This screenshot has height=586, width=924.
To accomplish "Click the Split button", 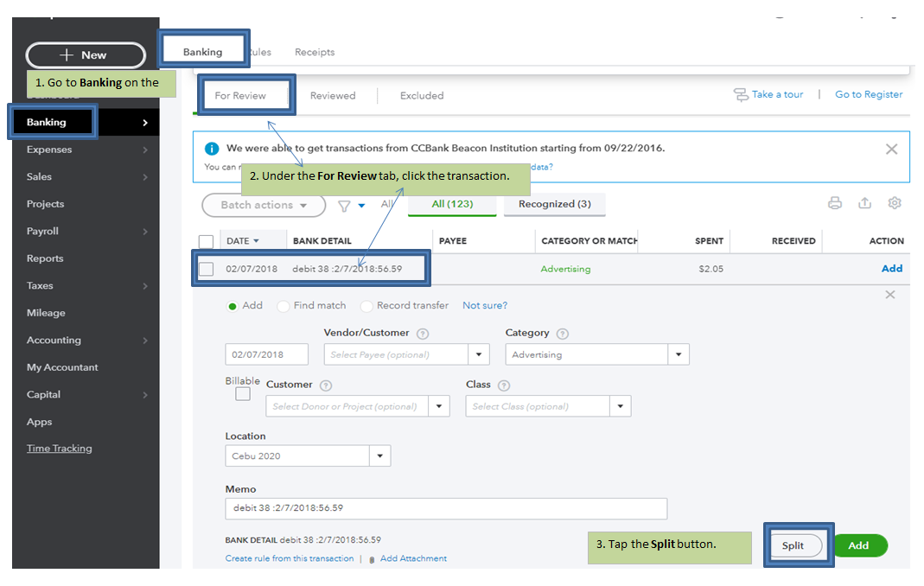I will point(793,545).
